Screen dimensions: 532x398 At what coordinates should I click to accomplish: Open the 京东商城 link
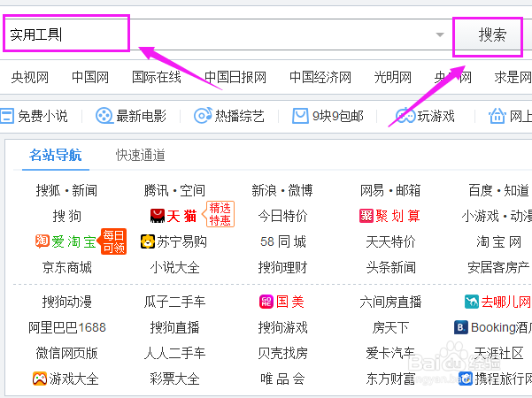coord(67,267)
